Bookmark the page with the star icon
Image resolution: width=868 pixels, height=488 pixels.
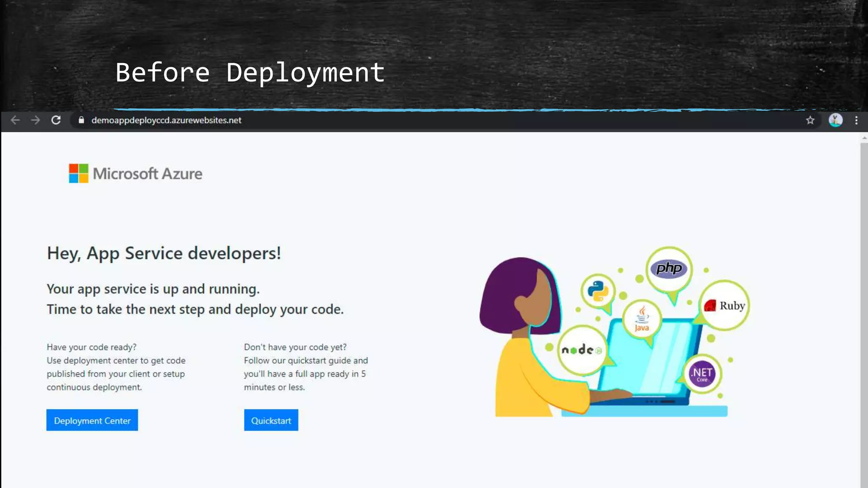point(810,120)
